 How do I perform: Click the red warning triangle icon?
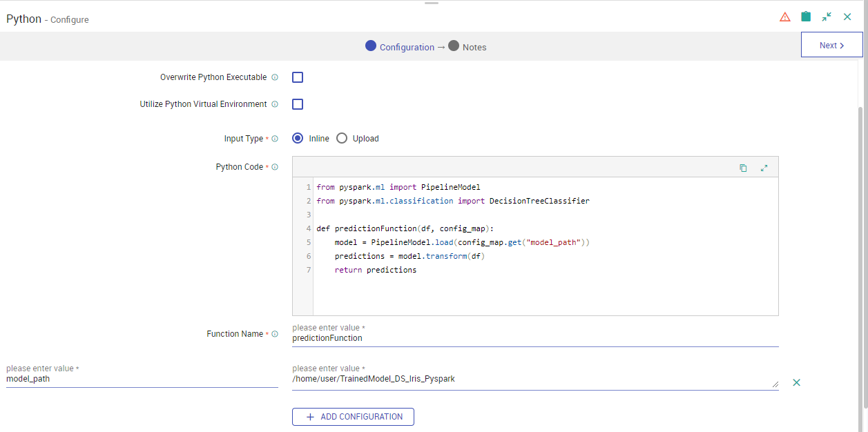(785, 17)
